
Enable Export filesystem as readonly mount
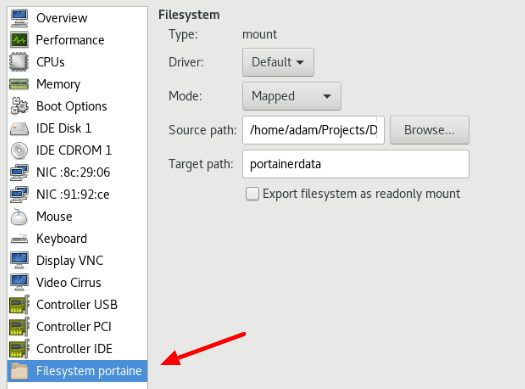coord(252,194)
